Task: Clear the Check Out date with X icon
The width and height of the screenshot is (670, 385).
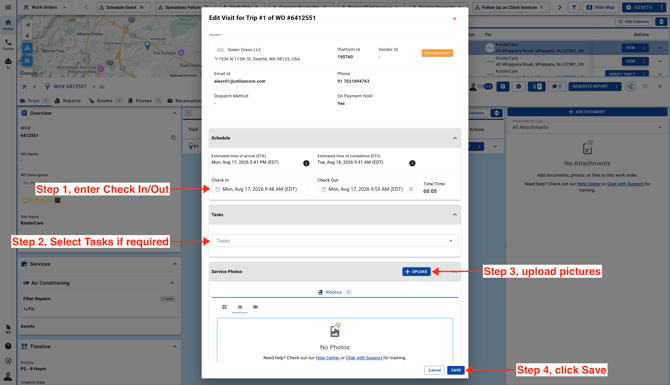Action: coord(411,189)
